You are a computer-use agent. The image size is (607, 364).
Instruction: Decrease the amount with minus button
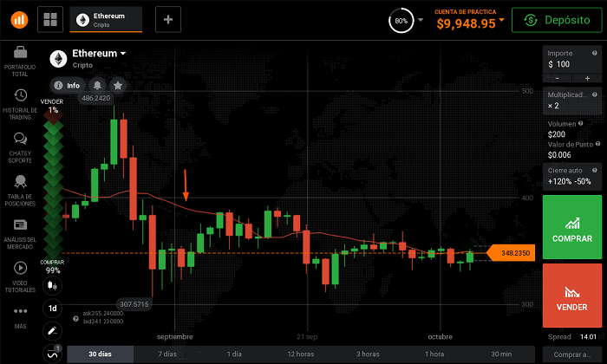(557, 78)
